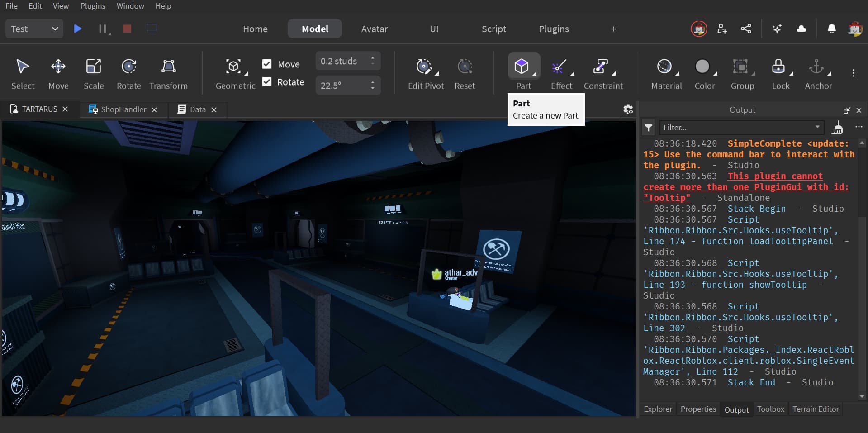Expand the Part type dropdown arrow

coord(535,73)
